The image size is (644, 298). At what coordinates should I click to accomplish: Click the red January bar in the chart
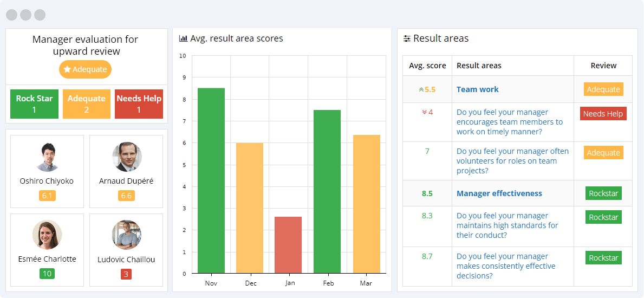pyautogui.click(x=288, y=245)
